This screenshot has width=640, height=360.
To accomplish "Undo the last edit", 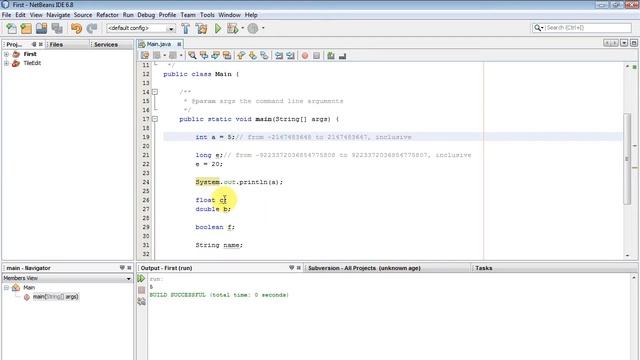I will coord(76,28).
